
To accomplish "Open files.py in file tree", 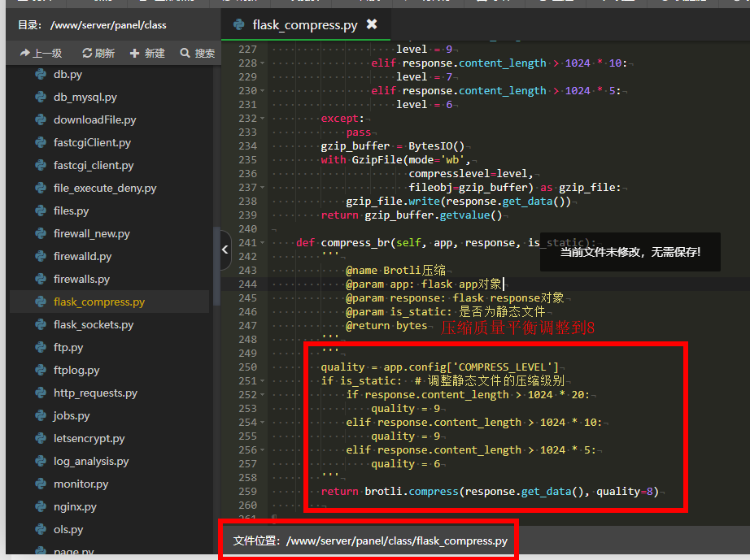I will click(x=71, y=211).
